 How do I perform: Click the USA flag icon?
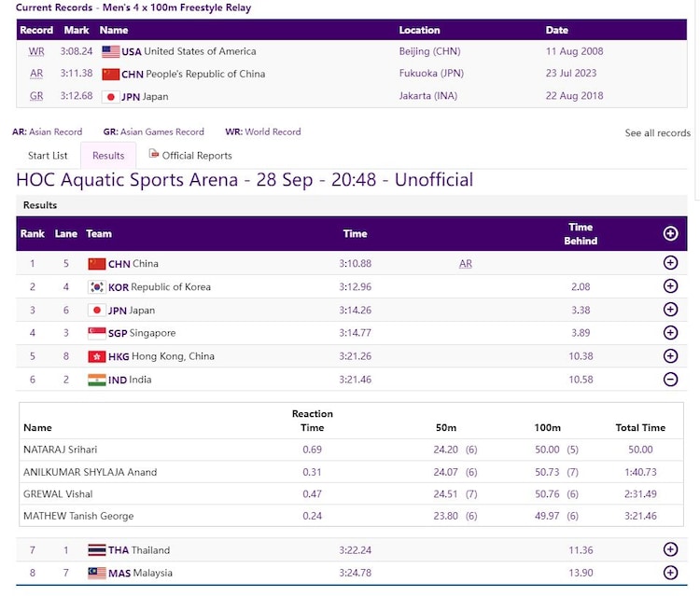coord(111,51)
